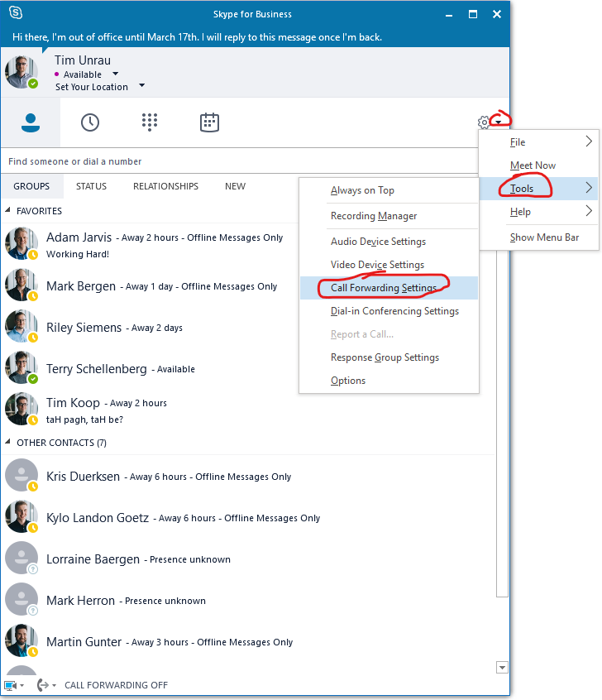Expand the Set Your Location dropdown

[x=141, y=86]
